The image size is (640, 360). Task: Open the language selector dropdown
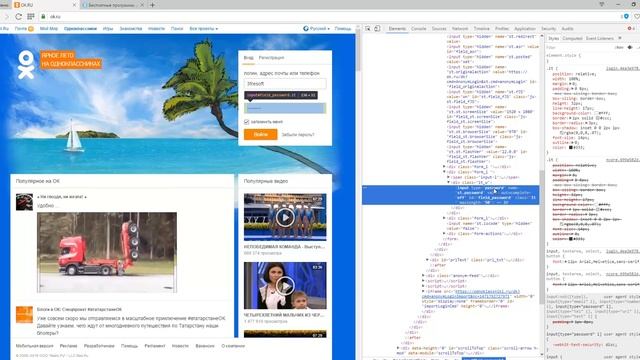tap(316, 29)
